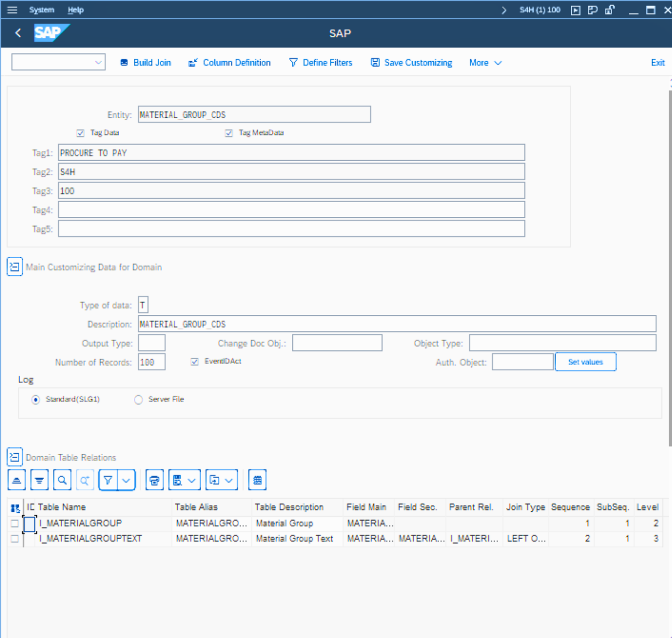The height and width of the screenshot is (638, 672).
Task: Collapse the Domain Table Relations section icon
Action: coord(15,457)
